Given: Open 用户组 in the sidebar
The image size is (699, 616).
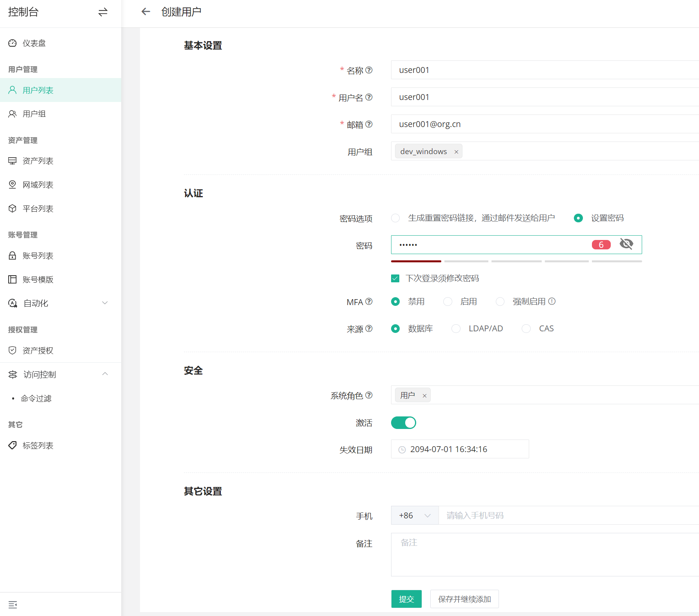Looking at the screenshot, I should click(x=34, y=114).
